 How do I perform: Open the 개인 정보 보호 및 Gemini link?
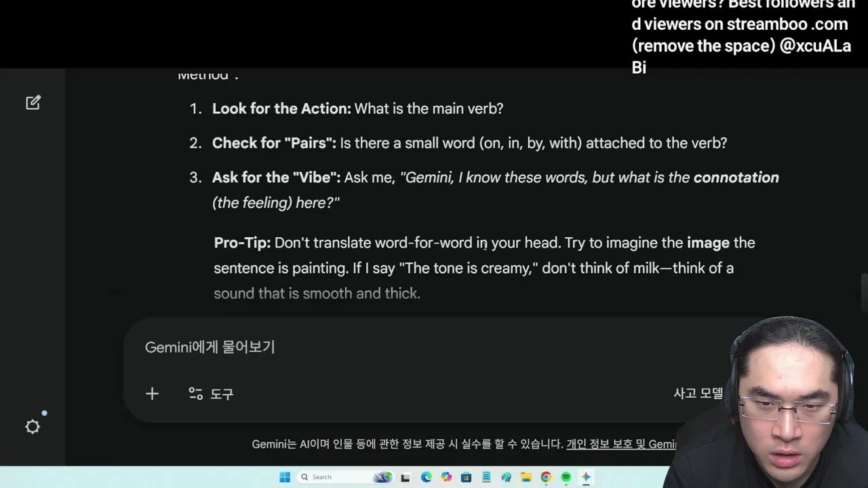[620, 444]
